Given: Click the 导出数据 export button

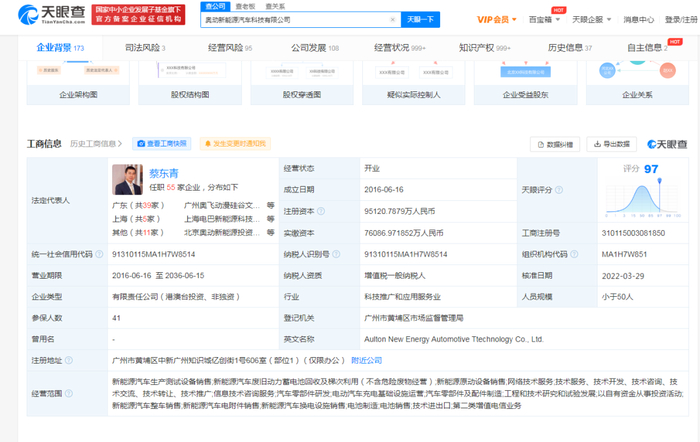Looking at the screenshot, I should pyautogui.click(x=612, y=144).
